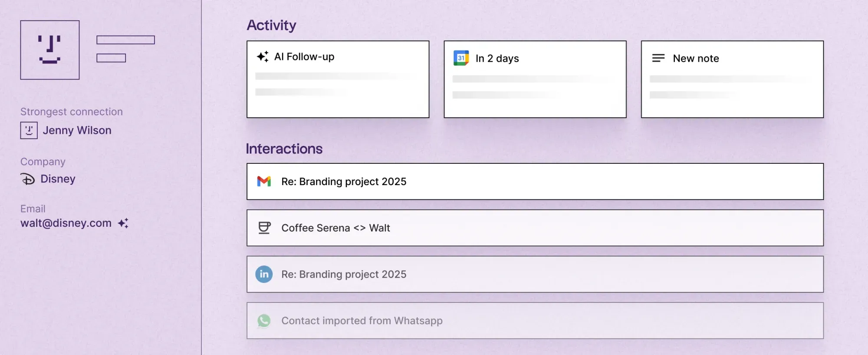Click Jenny Wilson's small avatar icon
The image size is (868, 355).
tap(29, 130)
